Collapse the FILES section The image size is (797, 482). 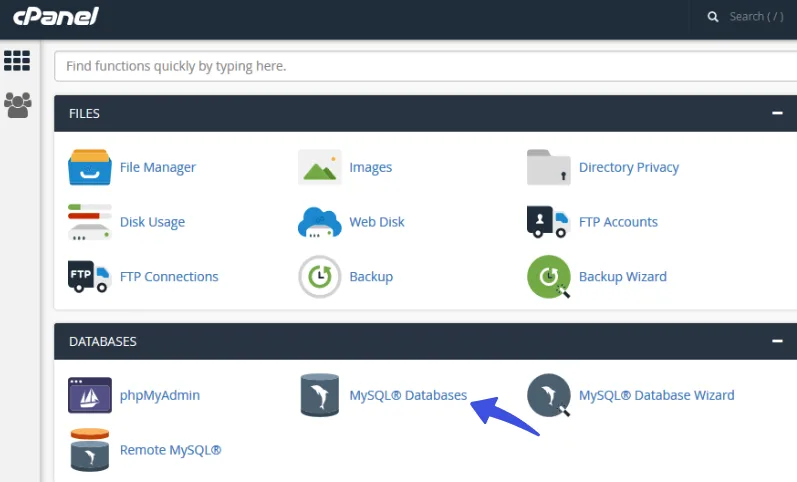point(777,113)
